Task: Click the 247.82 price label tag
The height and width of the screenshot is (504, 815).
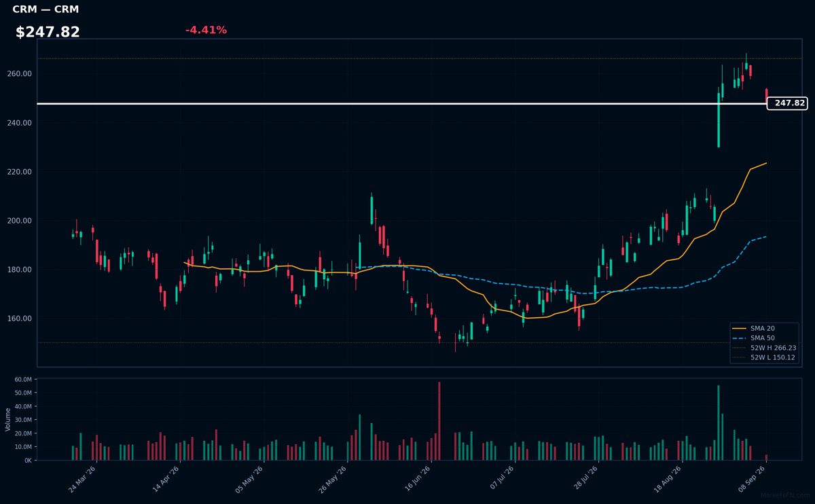Action: point(787,103)
